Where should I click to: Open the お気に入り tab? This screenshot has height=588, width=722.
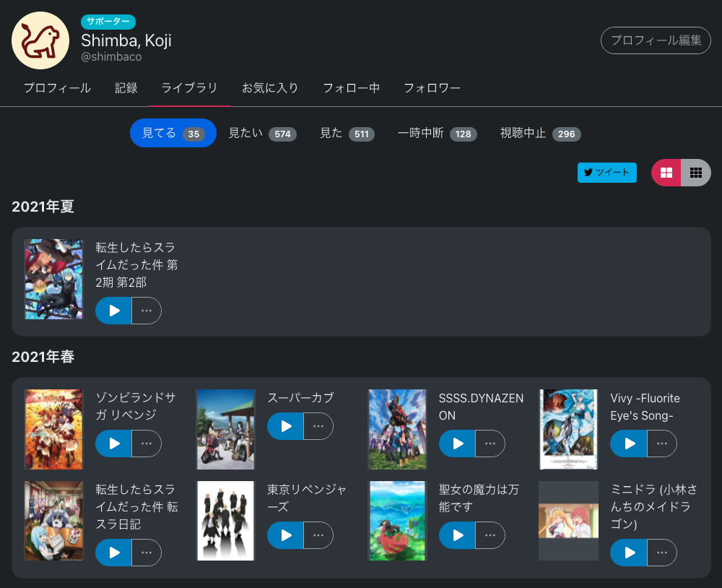pyautogui.click(x=271, y=87)
